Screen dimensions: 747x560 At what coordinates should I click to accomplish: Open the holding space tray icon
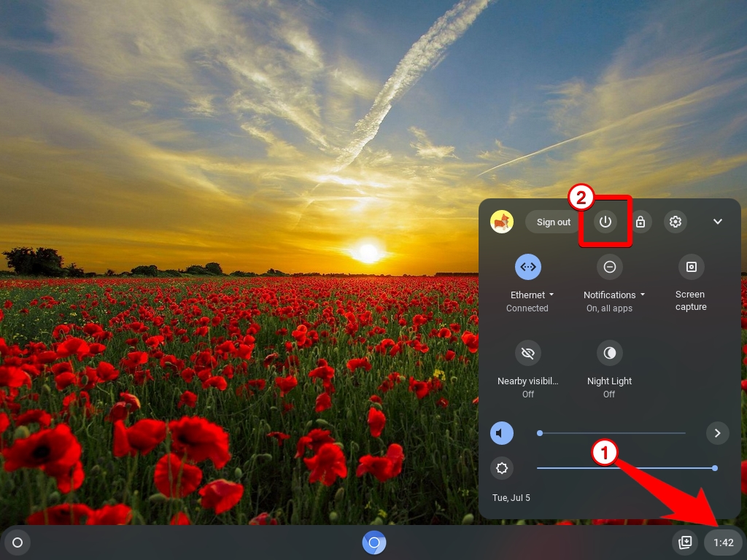point(684,542)
